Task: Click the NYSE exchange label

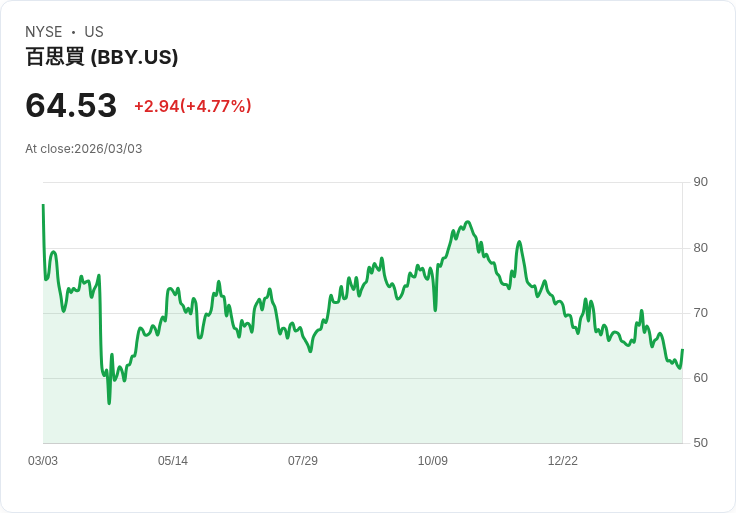Action: pos(44,32)
